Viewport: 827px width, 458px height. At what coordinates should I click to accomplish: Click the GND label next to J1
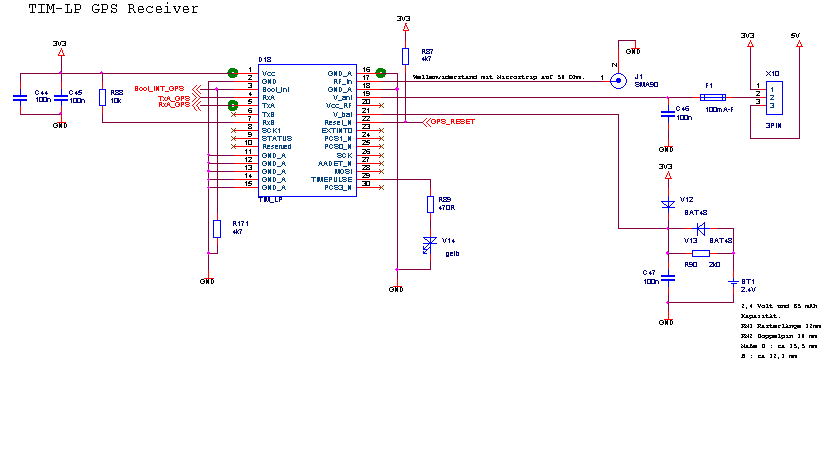point(632,52)
